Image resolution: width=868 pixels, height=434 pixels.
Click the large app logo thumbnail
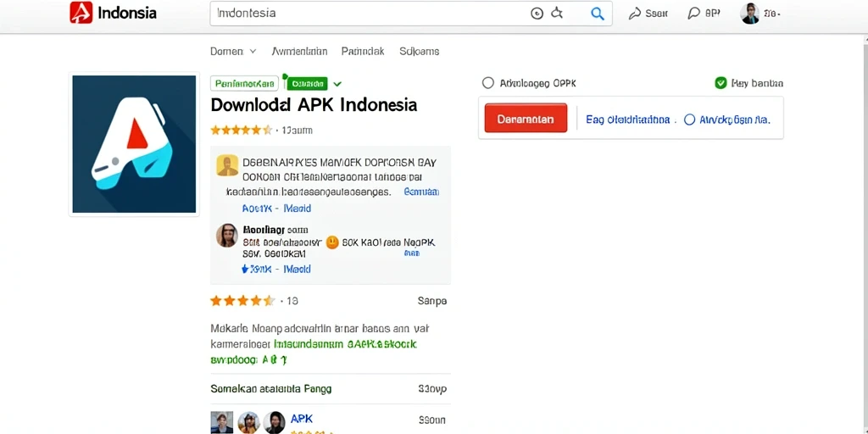click(134, 144)
